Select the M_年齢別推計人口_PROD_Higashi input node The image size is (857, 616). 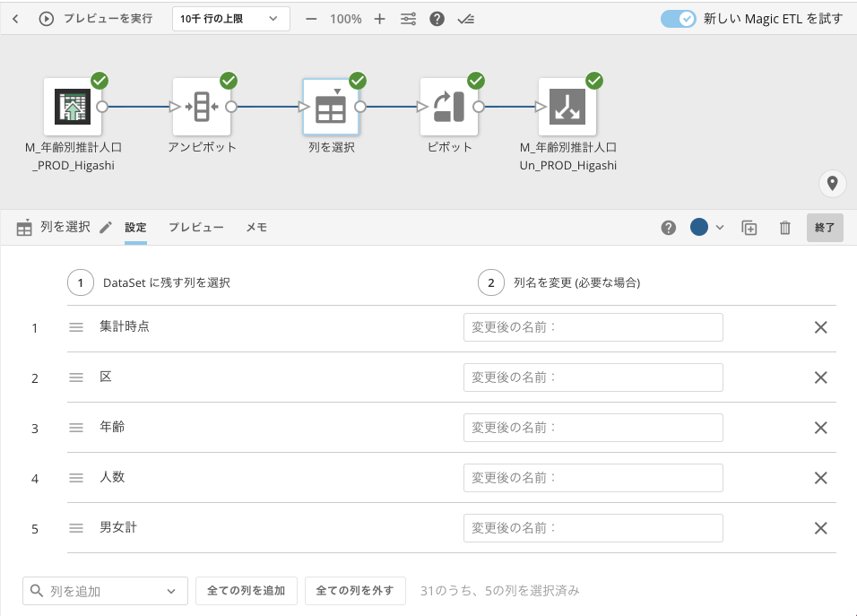point(73,107)
